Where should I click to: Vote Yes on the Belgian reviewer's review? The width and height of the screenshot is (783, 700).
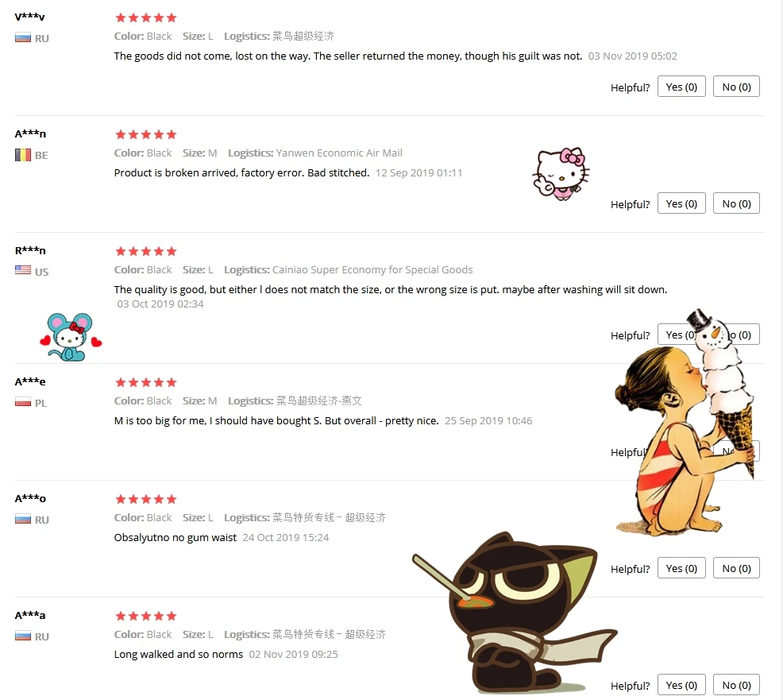pos(681,203)
